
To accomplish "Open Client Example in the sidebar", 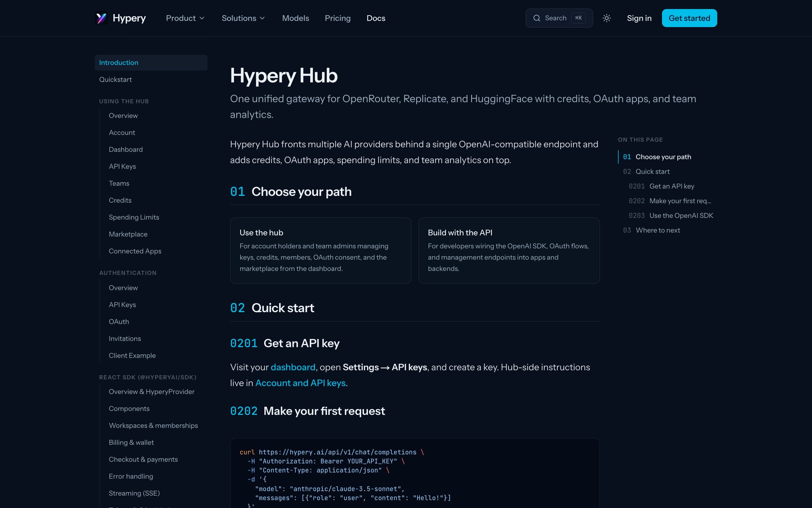I will [132, 356].
